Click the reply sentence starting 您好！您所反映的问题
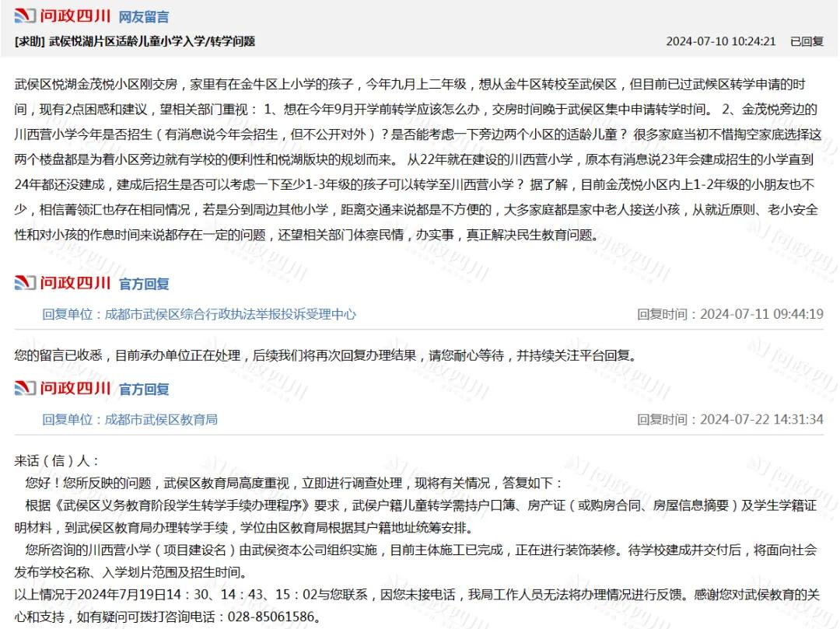Image resolution: width=840 pixels, height=629 pixels. [x=293, y=484]
